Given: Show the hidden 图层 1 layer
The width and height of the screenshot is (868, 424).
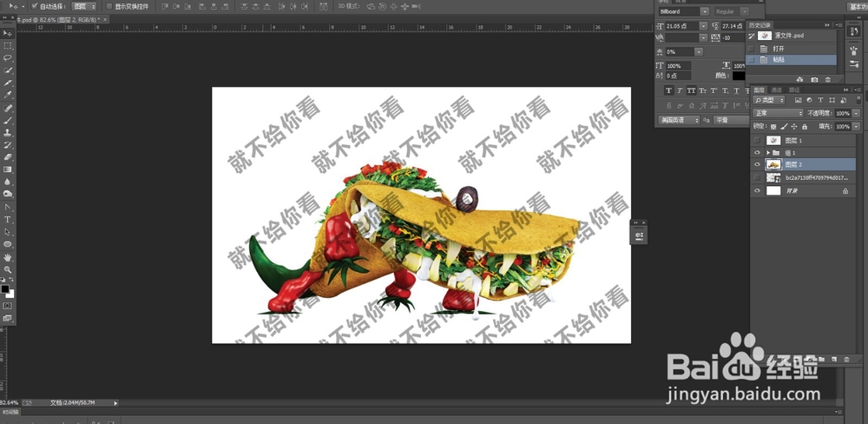Looking at the screenshot, I should [x=757, y=141].
